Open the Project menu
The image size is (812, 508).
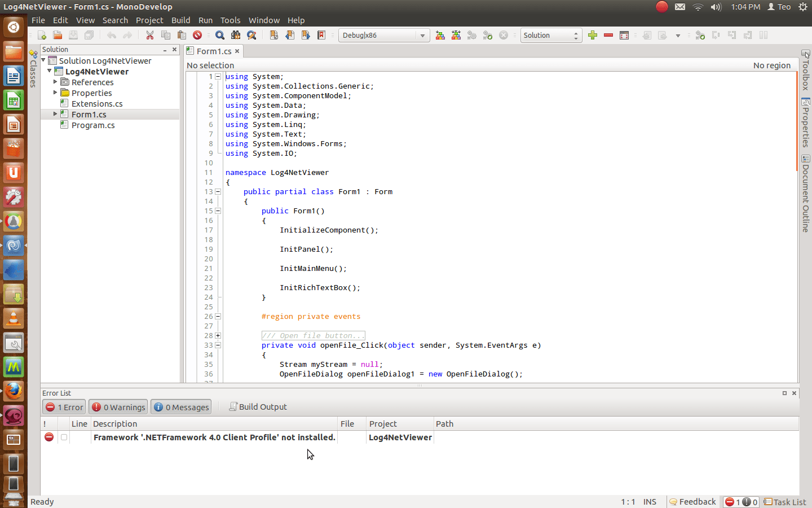click(x=149, y=20)
